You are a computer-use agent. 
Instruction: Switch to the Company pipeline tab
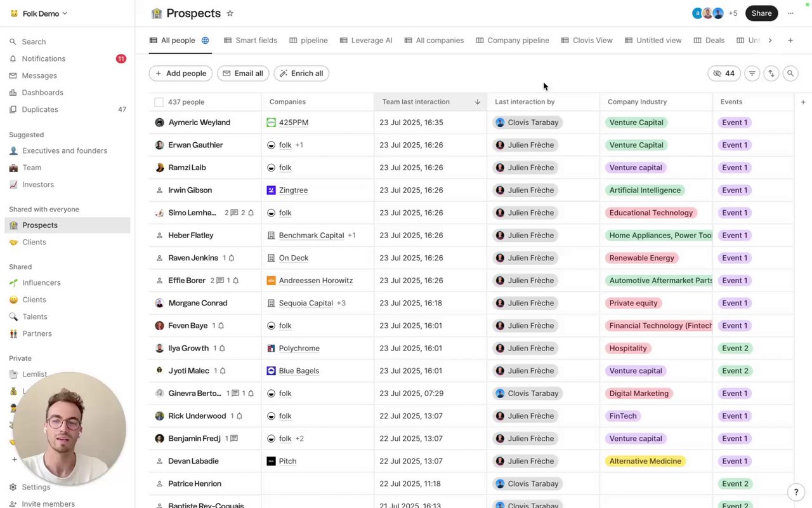pyautogui.click(x=513, y=41)
